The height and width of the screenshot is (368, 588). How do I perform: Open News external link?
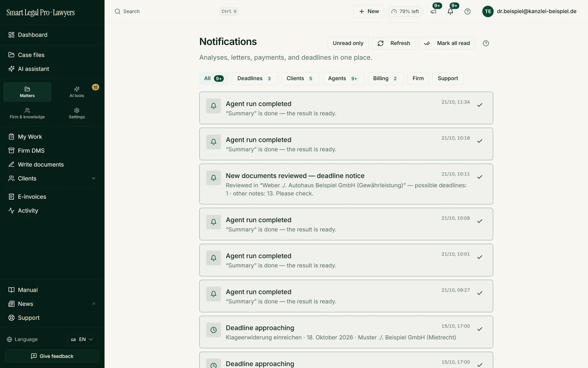click(52, 304)
